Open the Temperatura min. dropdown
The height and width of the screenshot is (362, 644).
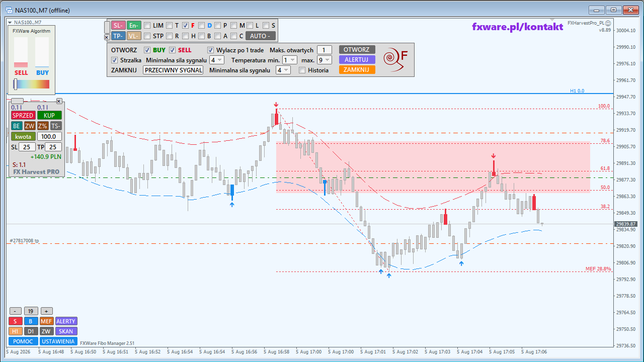point(290,60)
